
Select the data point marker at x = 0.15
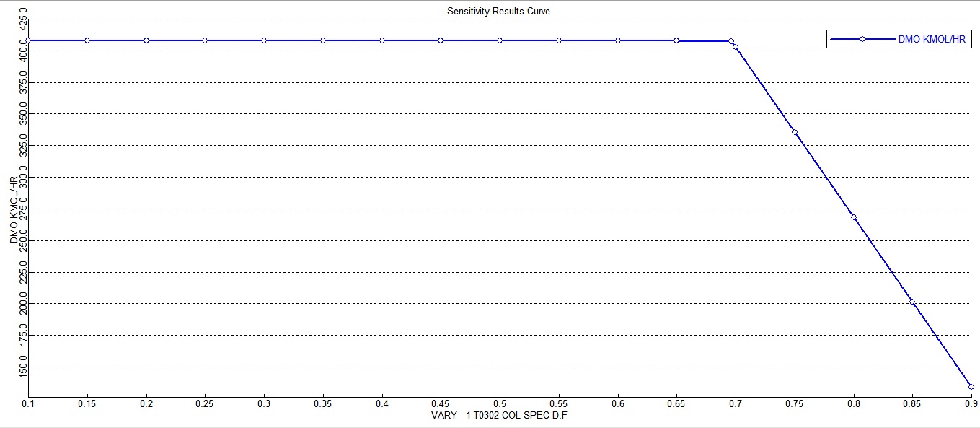(87, 40)
